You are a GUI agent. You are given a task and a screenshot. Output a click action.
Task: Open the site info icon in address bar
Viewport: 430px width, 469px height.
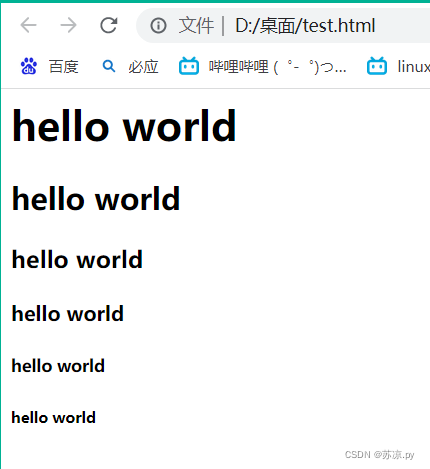tap(158, 26)
